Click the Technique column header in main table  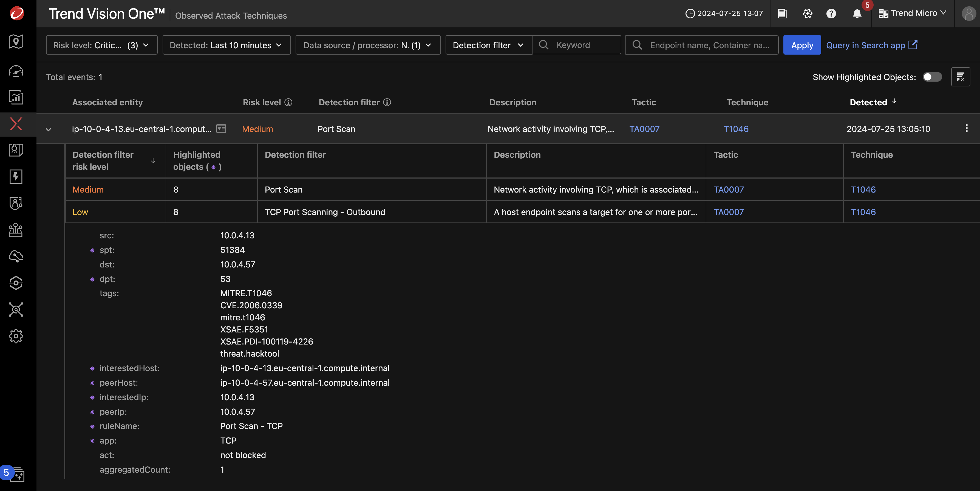pos(747,102)
